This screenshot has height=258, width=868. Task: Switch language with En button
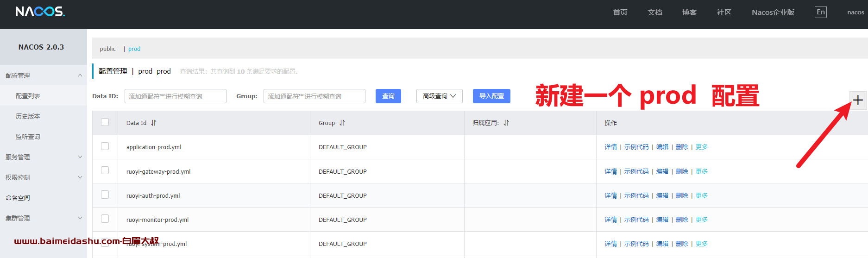pos(821,12)
